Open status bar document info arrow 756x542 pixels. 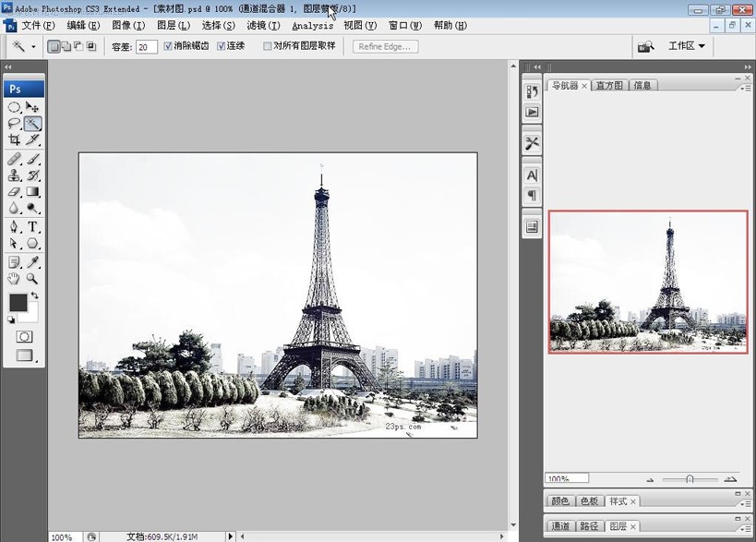point(230,536)
